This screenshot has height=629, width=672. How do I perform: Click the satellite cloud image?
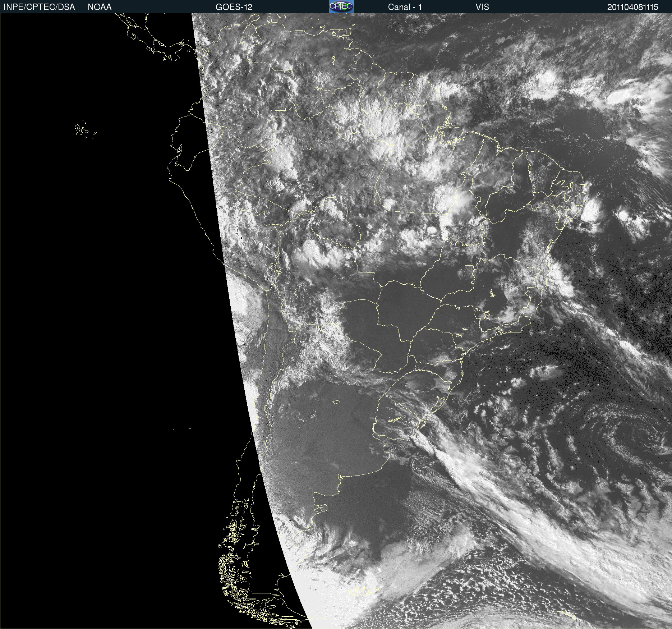[336, 321]
